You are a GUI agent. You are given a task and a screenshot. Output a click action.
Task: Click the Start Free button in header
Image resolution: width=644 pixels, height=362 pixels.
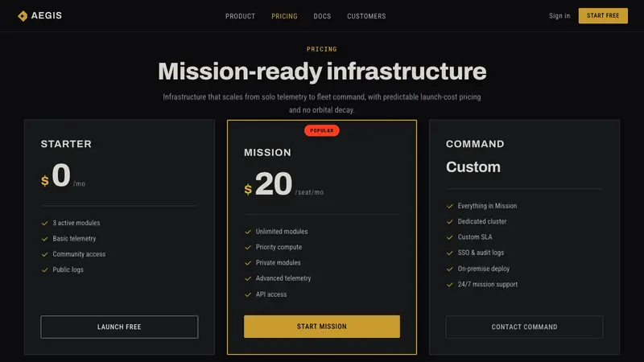pos(603,15)
